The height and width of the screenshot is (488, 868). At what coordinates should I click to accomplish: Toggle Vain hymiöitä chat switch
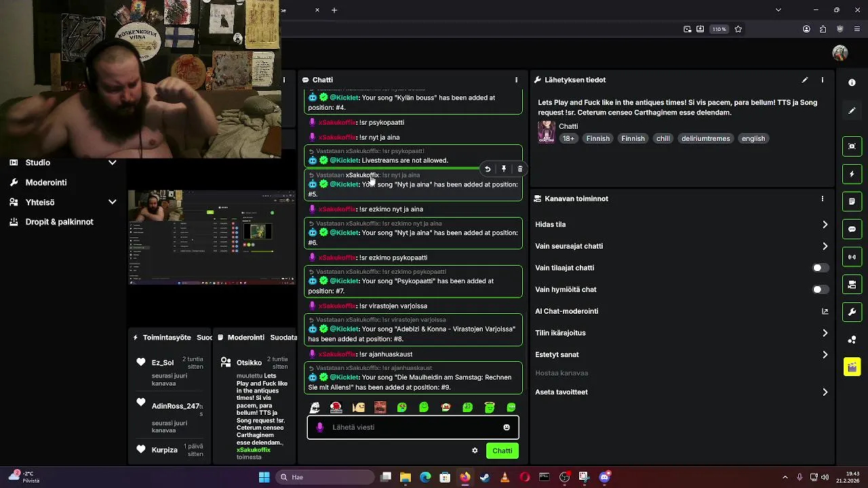[x=821, y=289]
